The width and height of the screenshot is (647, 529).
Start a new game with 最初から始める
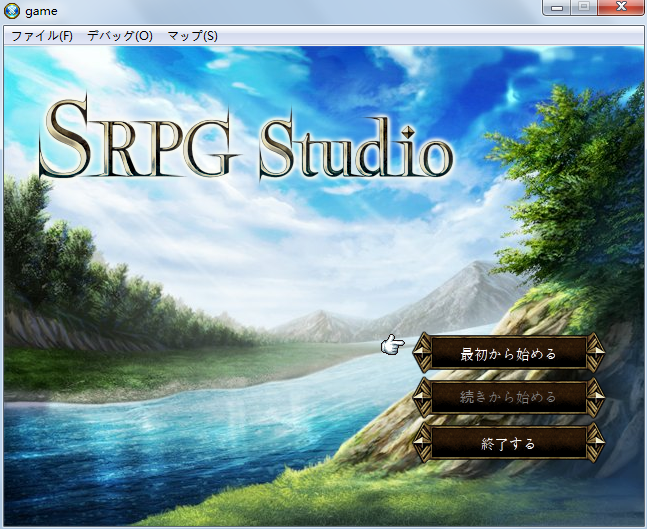(x=508, y=354)
